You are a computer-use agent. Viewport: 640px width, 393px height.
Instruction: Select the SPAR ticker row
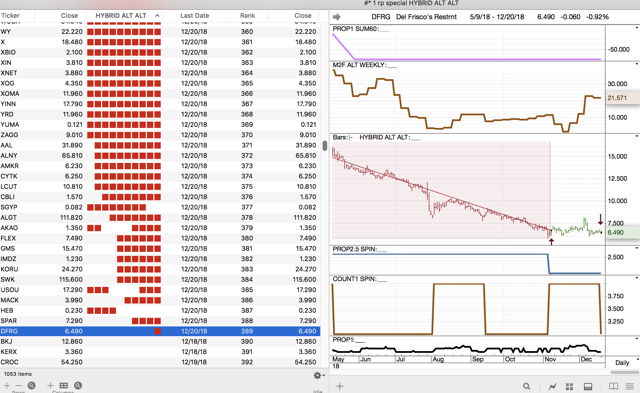[160, 321]
